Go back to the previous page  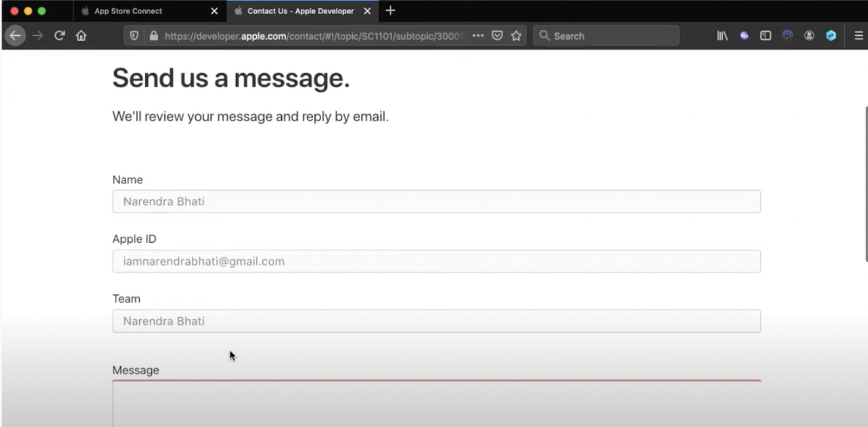(x=15, y=36)
